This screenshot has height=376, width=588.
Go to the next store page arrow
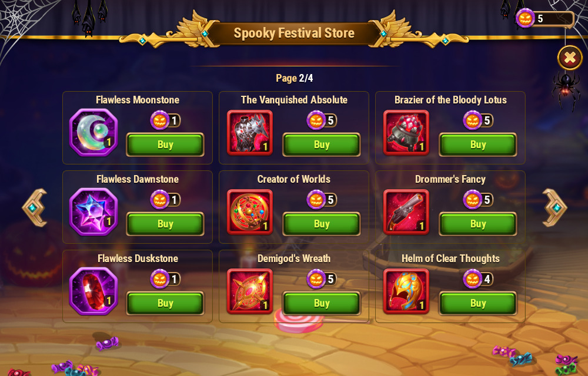pyautogui.click(x=554, y=207)
